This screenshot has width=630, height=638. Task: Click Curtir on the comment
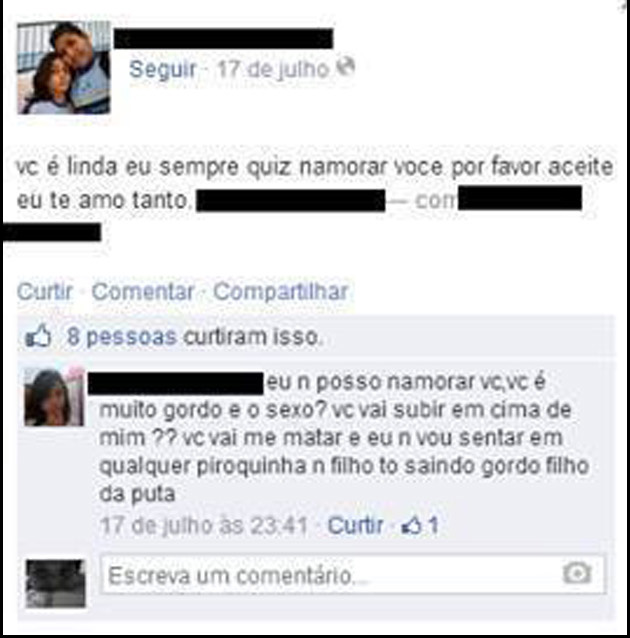[x=355, y=525]
